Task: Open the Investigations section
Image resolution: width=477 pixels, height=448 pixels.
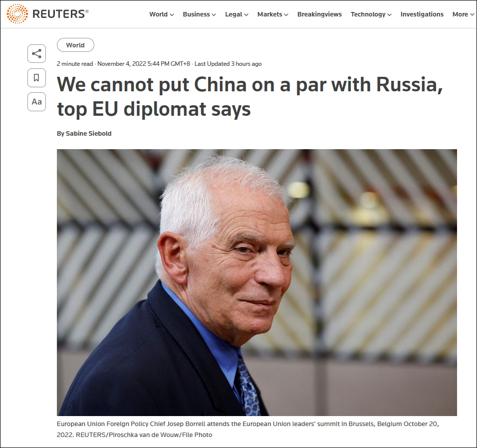Action: 422,14
